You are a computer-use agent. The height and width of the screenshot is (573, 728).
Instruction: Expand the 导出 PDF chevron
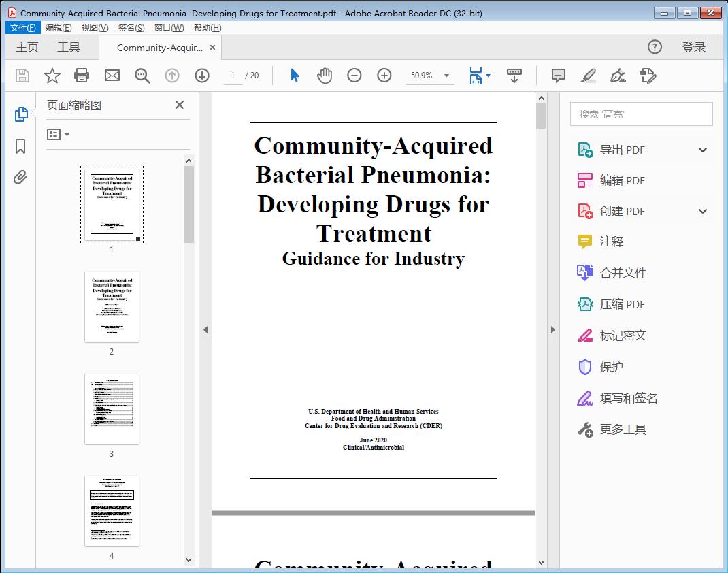click(702, 149)
